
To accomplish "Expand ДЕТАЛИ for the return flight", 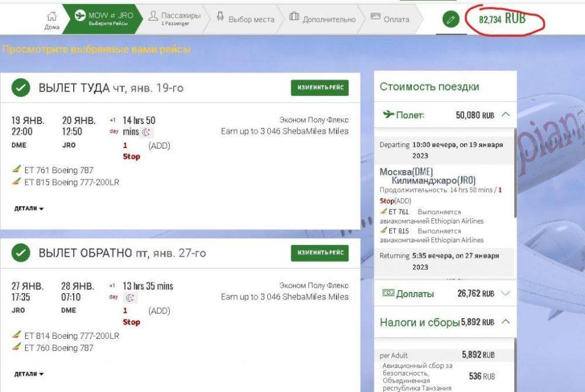I will point(29,374).
